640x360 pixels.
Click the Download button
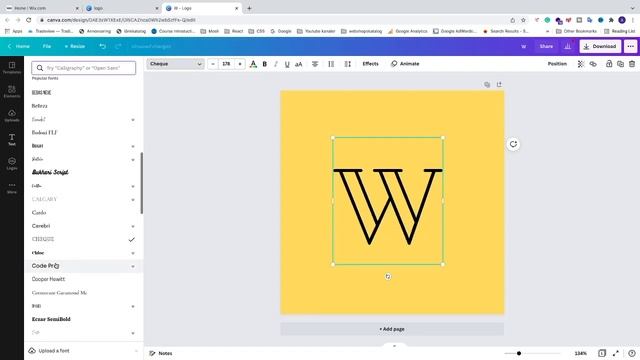[600, 47]
